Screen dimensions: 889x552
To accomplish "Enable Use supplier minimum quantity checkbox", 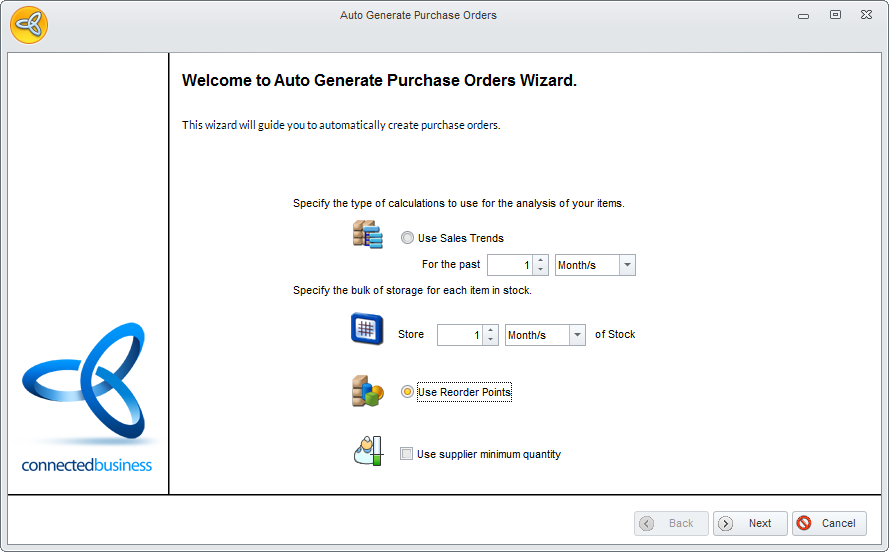I will 406,454.
